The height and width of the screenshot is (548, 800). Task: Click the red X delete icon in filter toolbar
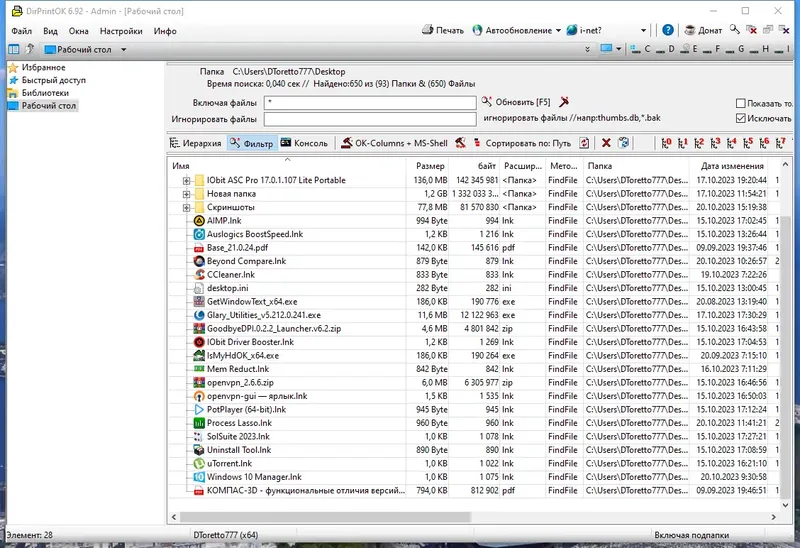pos(606,143)
